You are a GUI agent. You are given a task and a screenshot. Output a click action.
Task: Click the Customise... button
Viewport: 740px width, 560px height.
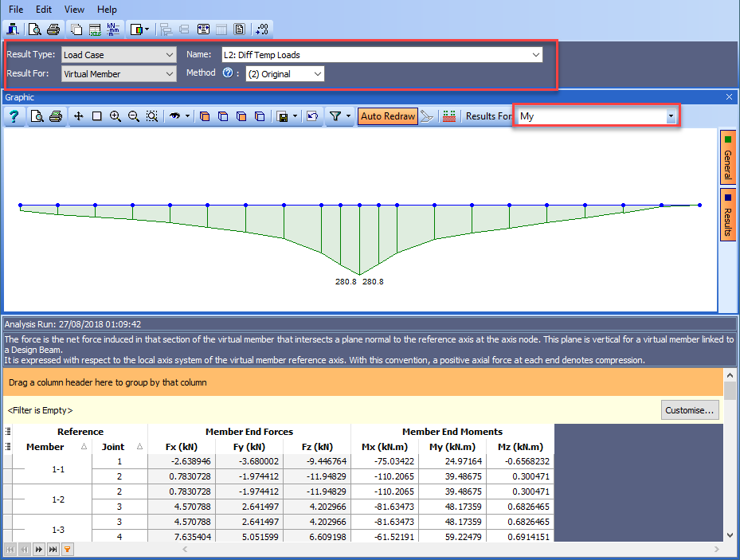pos(690,410)
